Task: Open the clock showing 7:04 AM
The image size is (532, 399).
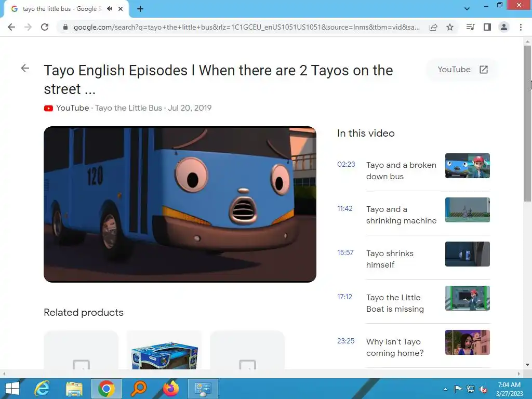Action: pos(509,389)
